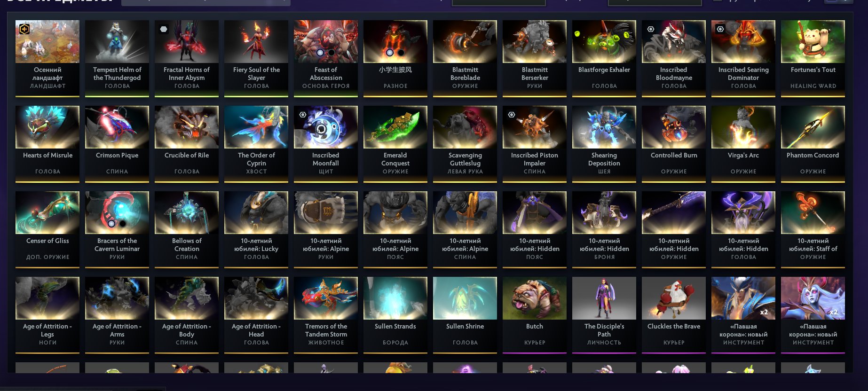Select second style dot on Bracers of Cavern Luminar
This screenshot has height=391, width=868.
click(123, 224)
